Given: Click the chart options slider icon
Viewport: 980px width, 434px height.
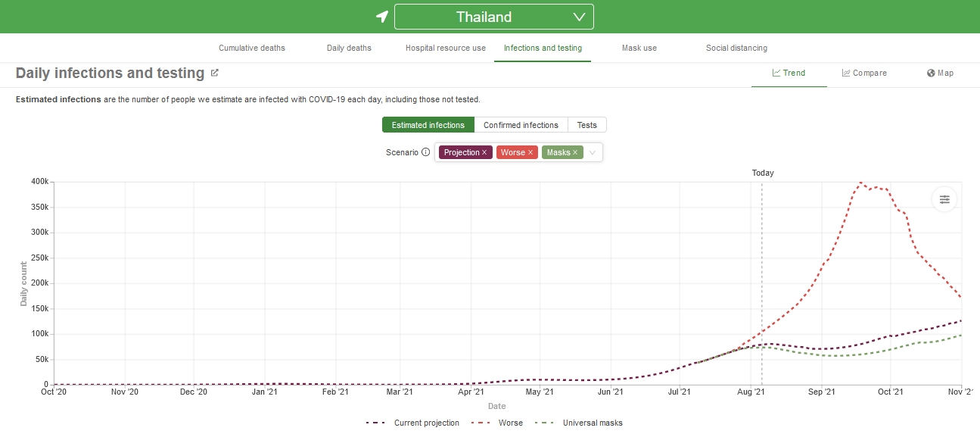Looking at the screenshot, I should point(944,199).
